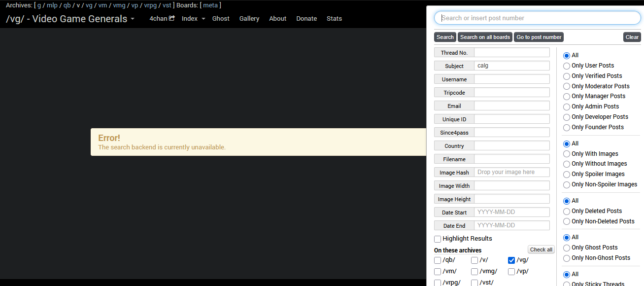The image size is (644, 286).
Task: Click the Image Hash drop field
Action: 511,172
